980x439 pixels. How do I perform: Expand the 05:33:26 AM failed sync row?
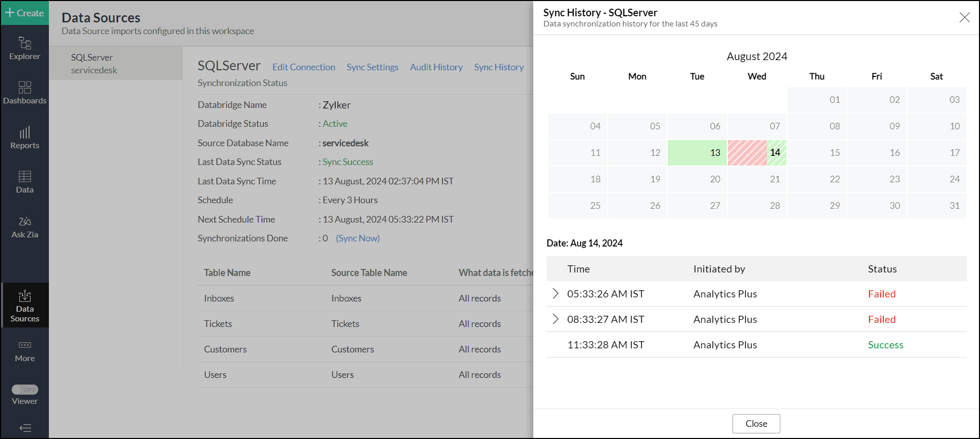tap(555, 294)
